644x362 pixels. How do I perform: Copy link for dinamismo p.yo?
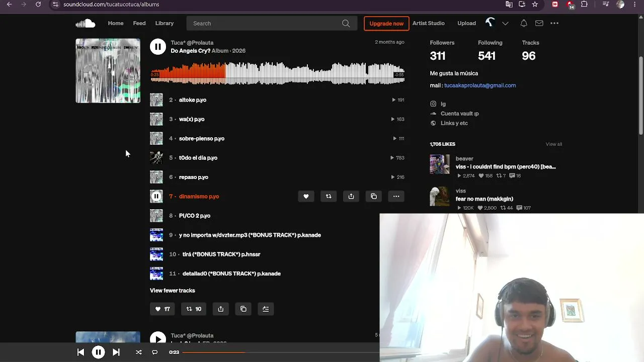tap(374, 197)
